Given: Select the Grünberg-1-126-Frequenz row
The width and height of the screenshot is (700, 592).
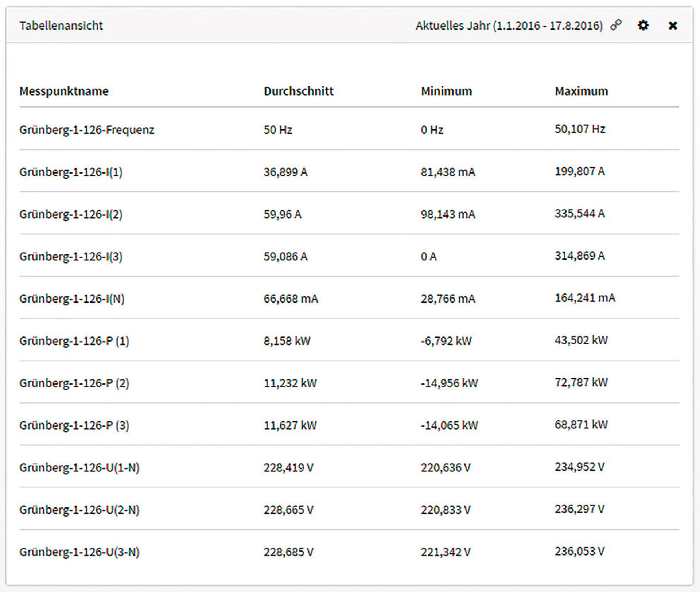Looking at the screenshot, I should (x=87, y=130).
